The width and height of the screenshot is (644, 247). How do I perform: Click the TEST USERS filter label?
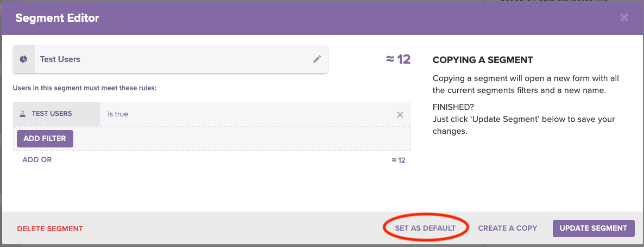pyautogui.click(x=52, y=114)
